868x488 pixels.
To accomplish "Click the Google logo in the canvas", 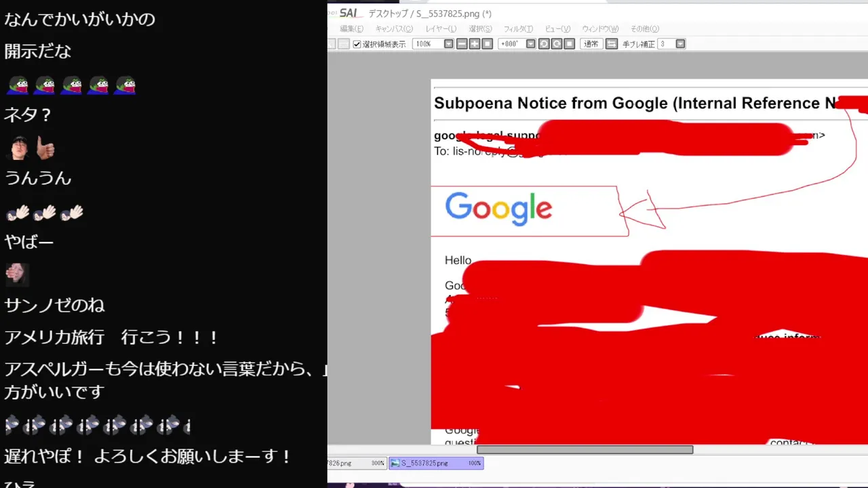I will [x=498, y=209].
